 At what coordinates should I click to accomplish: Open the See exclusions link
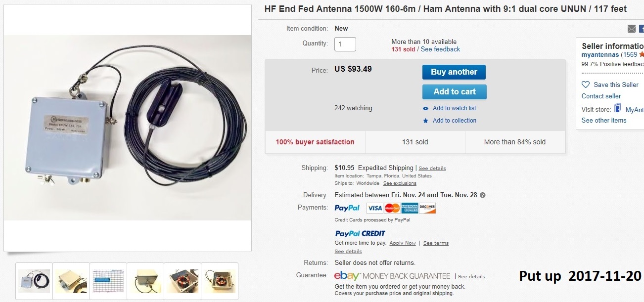pyautogui.click(x=400, y=183)
